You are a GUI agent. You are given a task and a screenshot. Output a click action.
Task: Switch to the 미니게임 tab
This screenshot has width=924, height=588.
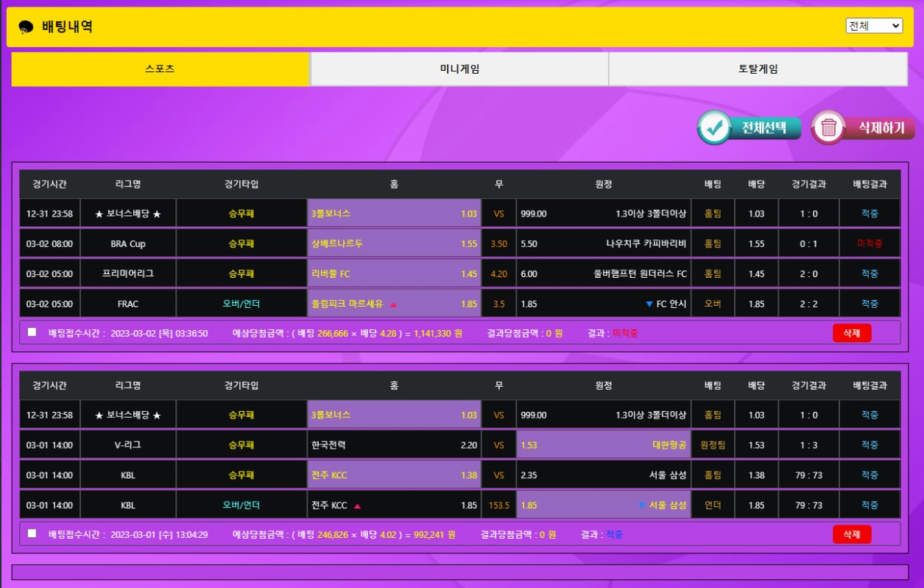point(459,69)
